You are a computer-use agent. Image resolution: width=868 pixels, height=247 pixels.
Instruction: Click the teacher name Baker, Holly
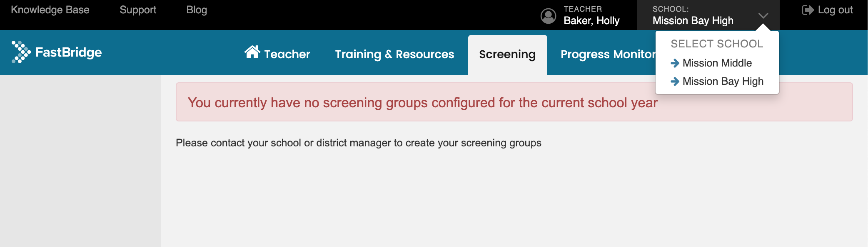point(591,20)
